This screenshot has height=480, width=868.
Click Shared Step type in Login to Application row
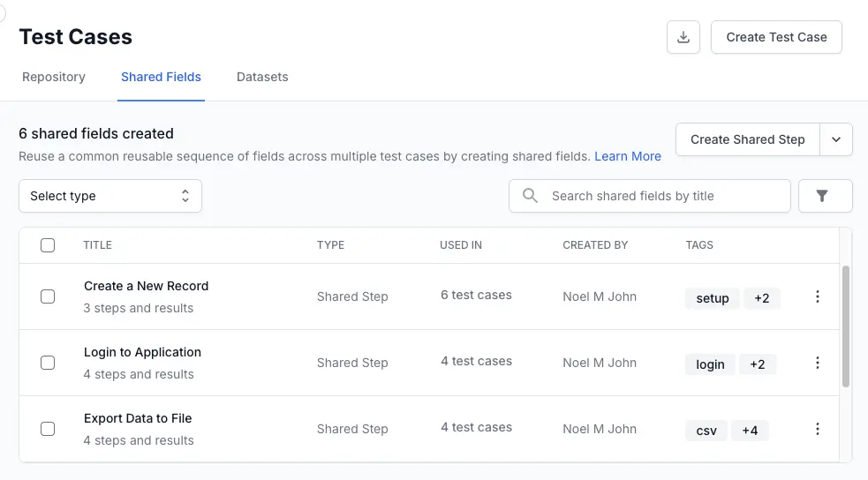click(352, 363)
